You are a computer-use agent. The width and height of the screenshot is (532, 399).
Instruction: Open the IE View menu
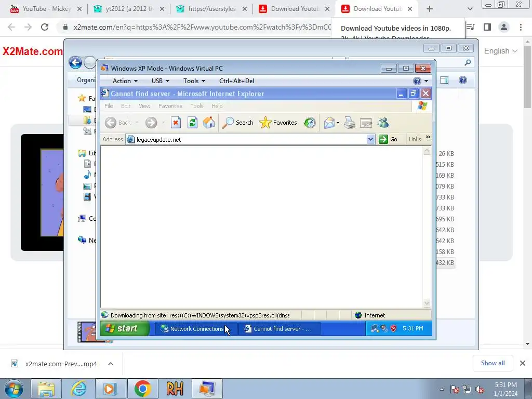point(144,106)
